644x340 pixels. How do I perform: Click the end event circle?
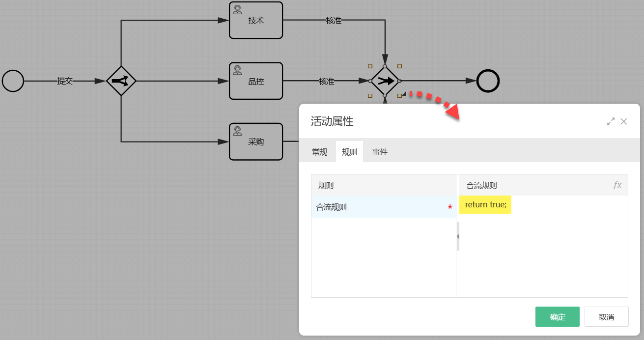(488, 81)
